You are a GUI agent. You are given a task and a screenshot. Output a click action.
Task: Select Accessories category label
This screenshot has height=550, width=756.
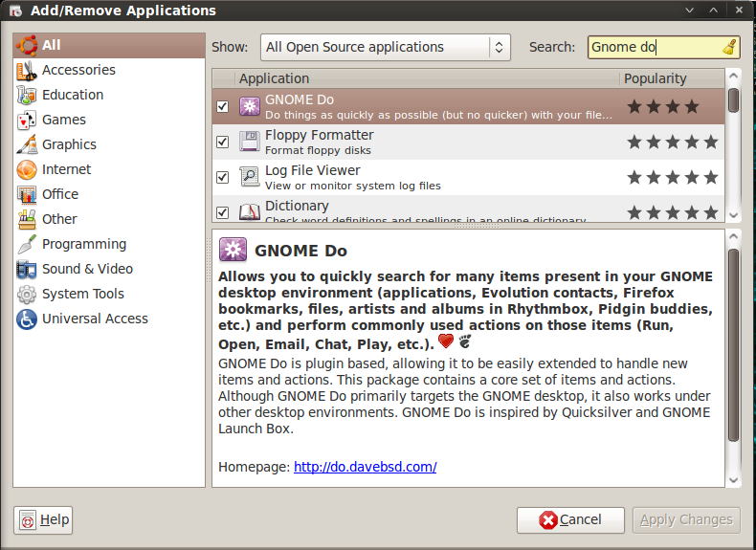pos(78,70)
